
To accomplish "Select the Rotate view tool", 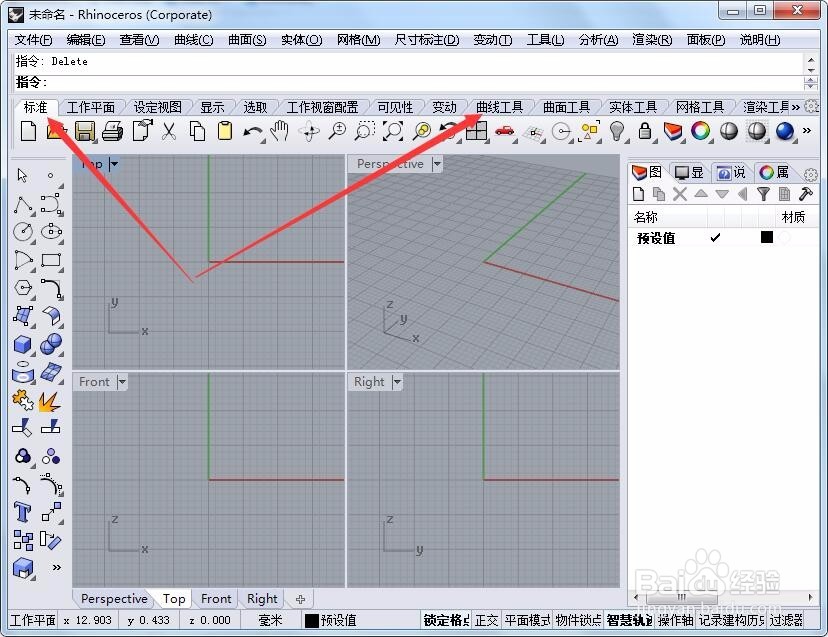I will click(309, 131).
